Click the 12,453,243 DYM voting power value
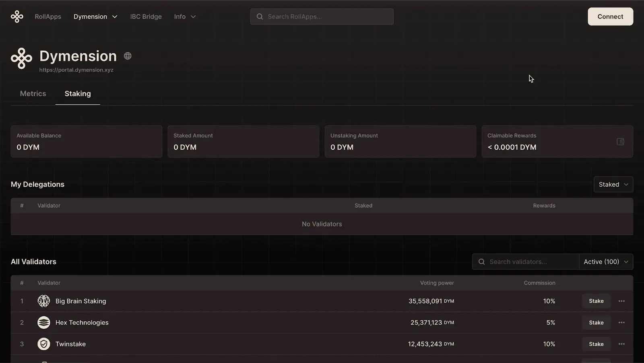644x363 pixels. coord(431,344)
